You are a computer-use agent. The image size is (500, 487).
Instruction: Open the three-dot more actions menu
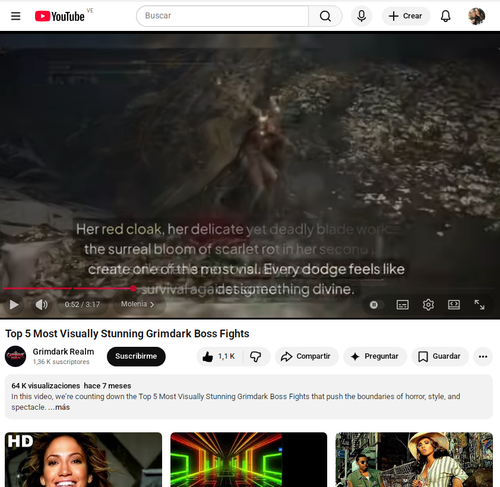point(483,356)
